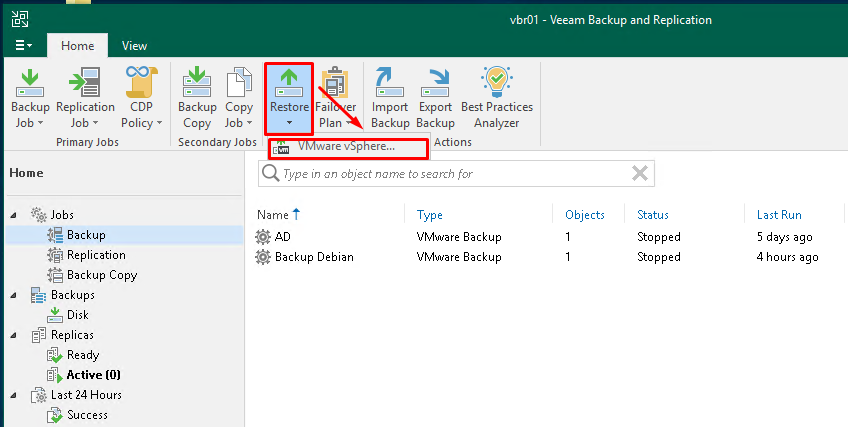Click VMware Backup type in AD row
848x427 pixels.
point(459,237)
